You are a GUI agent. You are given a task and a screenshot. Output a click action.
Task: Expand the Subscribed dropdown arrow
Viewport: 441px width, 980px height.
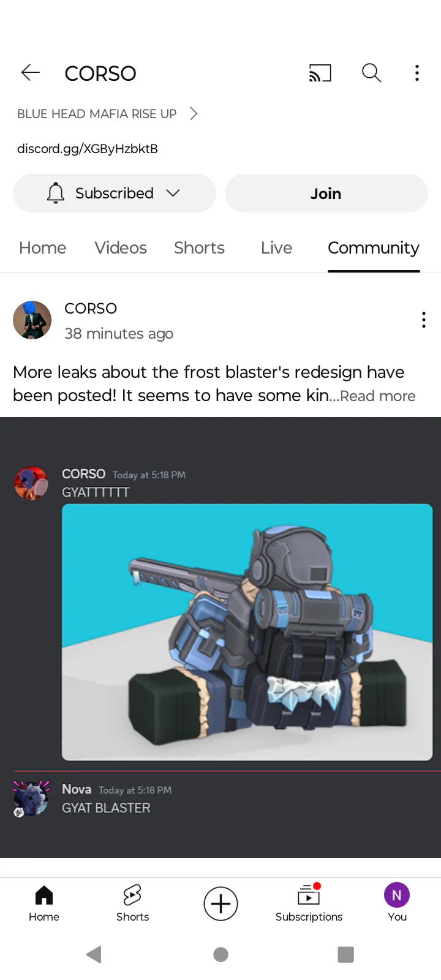click(x=173, y=193)
